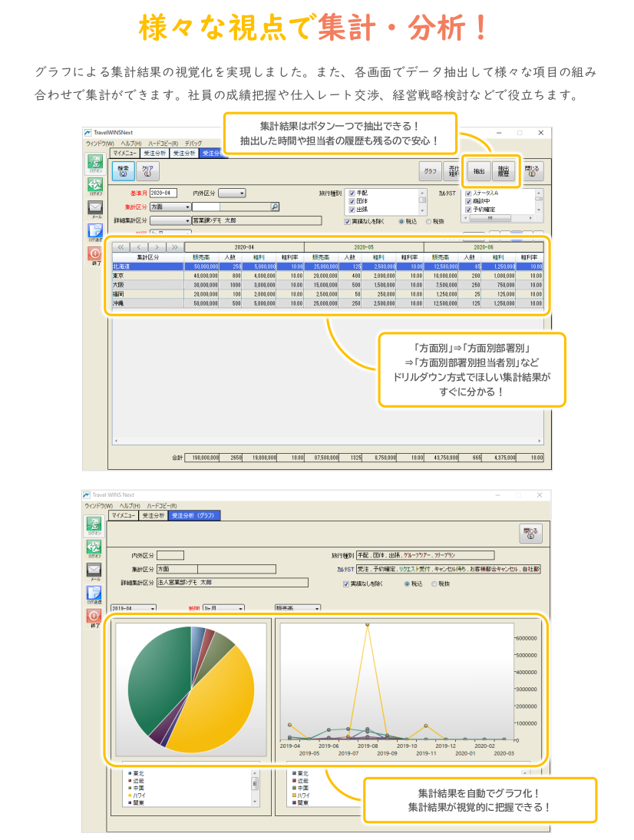The image size is (634, 840).
Task: Switch to the first 受注分析 tab in the upper window
Action: pyautogui.click(x=155, y=154)
